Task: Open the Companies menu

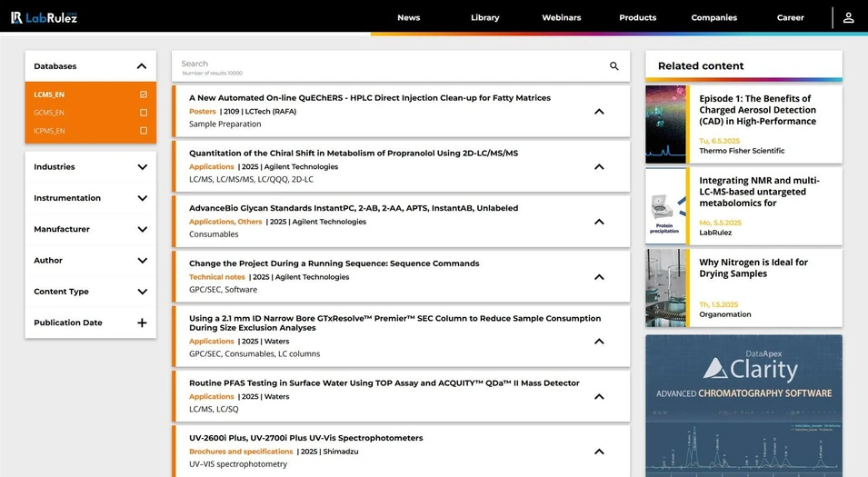Action: [714, 17]
